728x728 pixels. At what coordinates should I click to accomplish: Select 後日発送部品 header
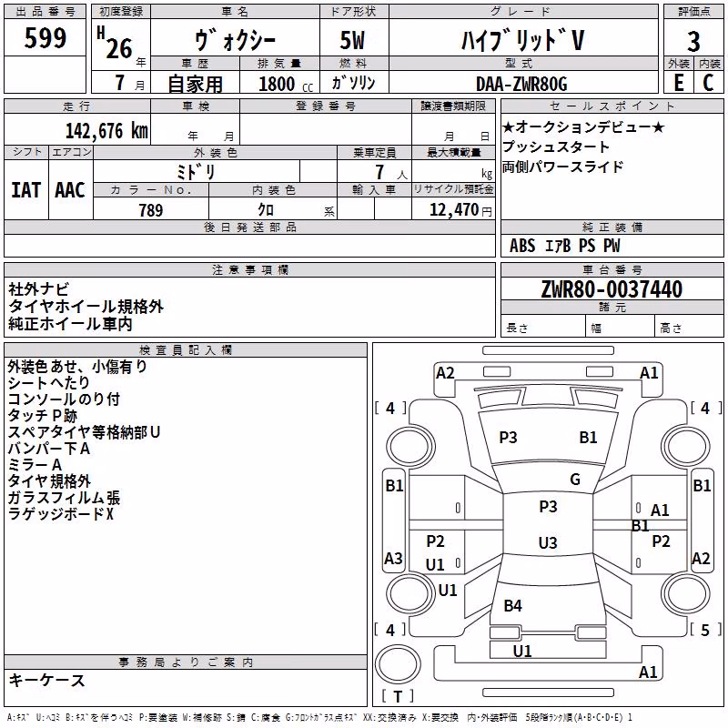click(249, 227)
